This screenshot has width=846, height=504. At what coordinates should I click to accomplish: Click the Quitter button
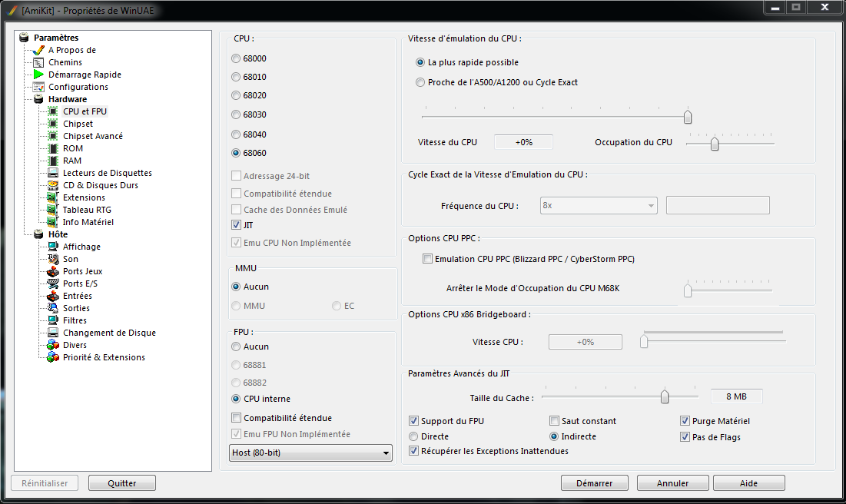click(x=122, y=483)
